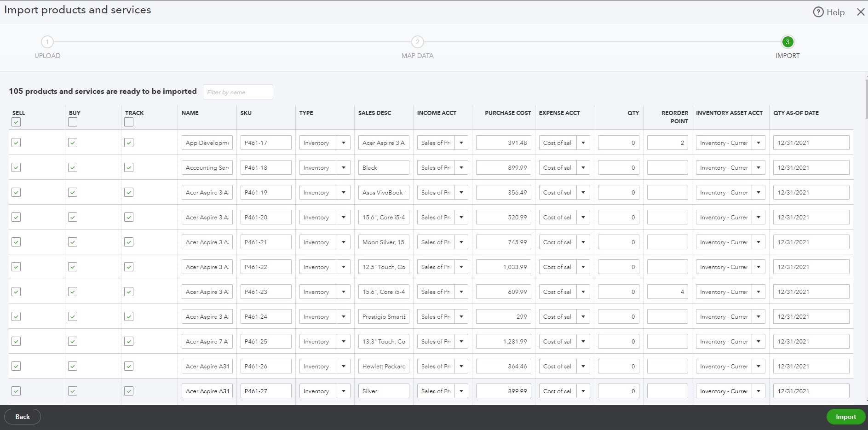Image resolution: width=868 pixels, height=430 pixels.
Task: Edit the Accounting Services name field
Action: (x=207, y=167)
